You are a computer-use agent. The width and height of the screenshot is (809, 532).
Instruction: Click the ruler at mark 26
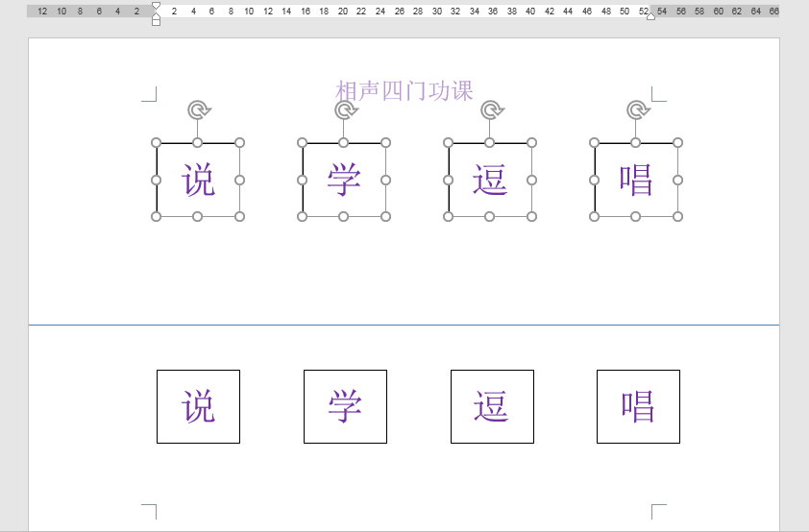tap(400, 11)
